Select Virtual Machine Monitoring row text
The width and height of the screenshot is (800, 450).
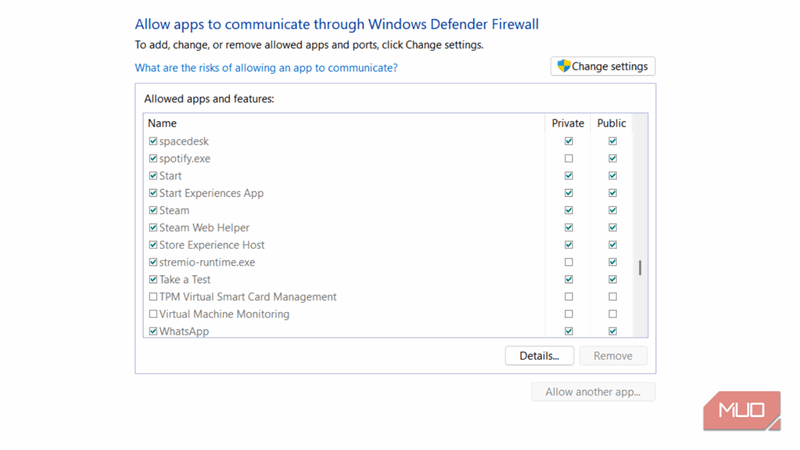pyautogui.click(x=224, y=314)
